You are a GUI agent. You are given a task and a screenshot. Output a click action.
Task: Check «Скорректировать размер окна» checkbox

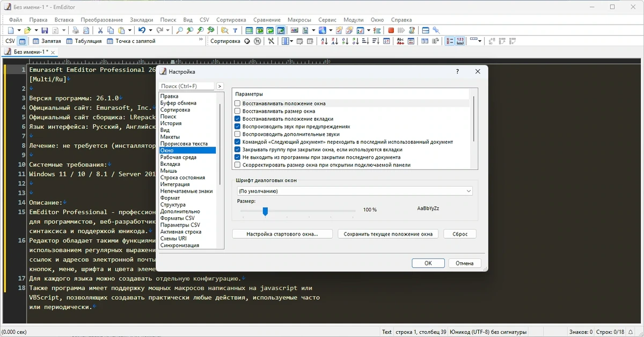[237, 165]
